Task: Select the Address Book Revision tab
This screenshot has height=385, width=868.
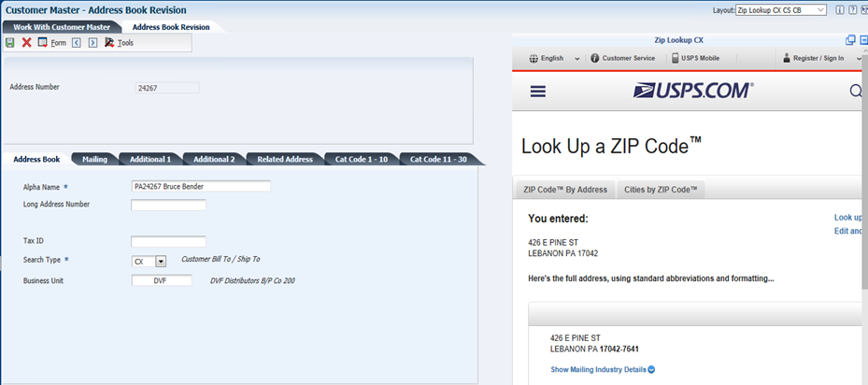Action: [171, 27]
